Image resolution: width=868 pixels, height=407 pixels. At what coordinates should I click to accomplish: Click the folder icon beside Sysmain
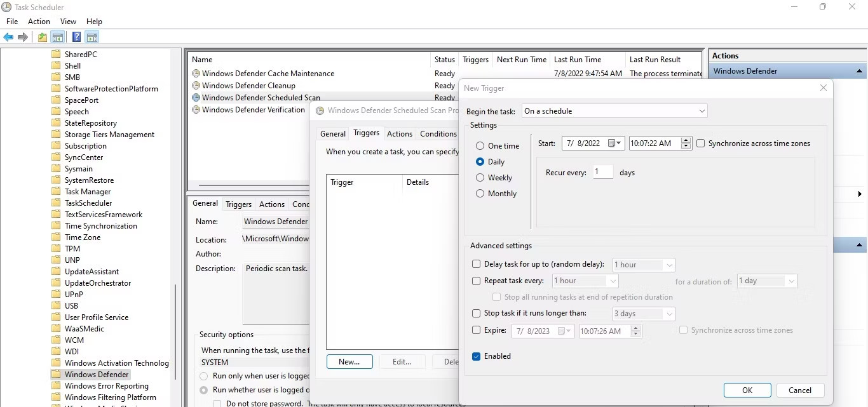click(x=56, y=169)
